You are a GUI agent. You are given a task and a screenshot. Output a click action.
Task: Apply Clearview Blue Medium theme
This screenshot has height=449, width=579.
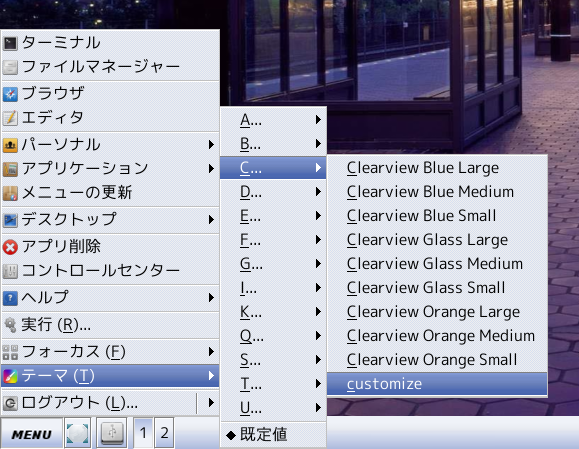pos(437,192)
